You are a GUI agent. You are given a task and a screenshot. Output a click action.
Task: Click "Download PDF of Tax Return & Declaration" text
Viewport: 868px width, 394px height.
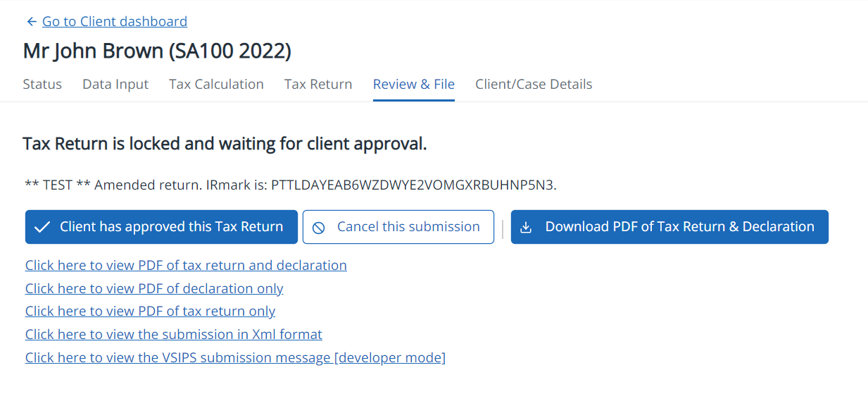[679, 227]
